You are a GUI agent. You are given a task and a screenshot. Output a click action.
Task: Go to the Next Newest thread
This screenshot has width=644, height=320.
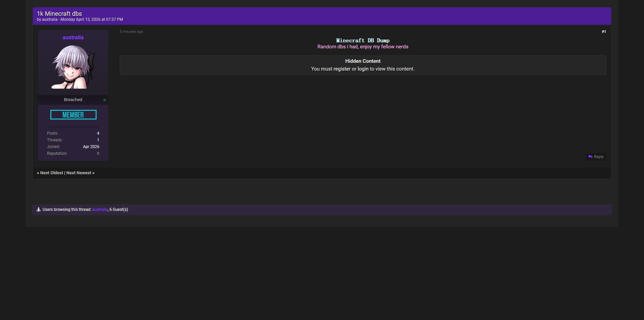tap(79, 173)
